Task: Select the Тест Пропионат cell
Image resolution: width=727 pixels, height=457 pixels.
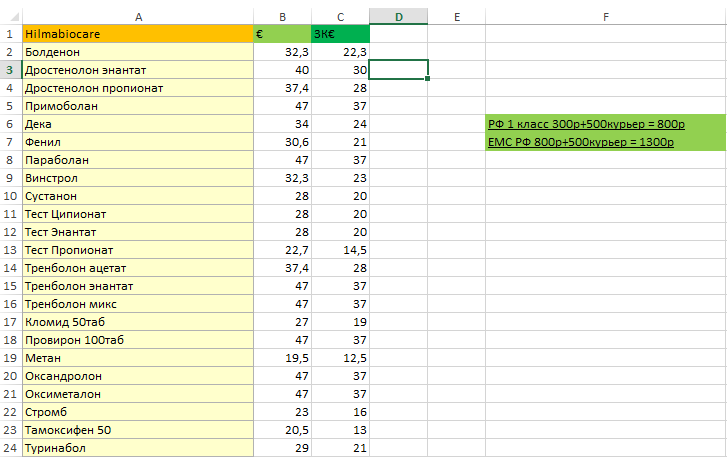Action: pos(138,250)
